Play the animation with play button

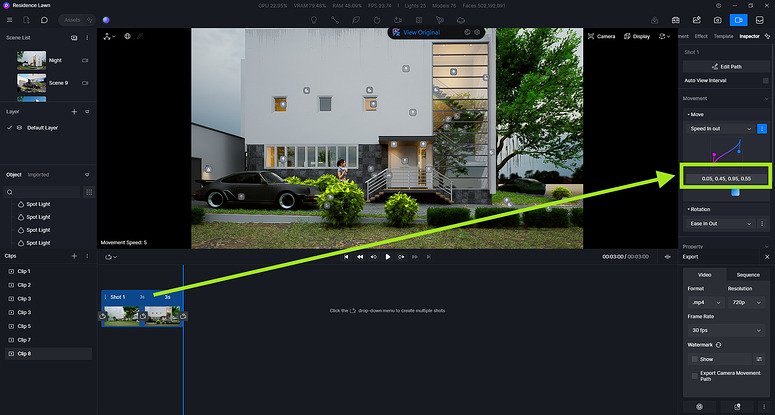388,257
